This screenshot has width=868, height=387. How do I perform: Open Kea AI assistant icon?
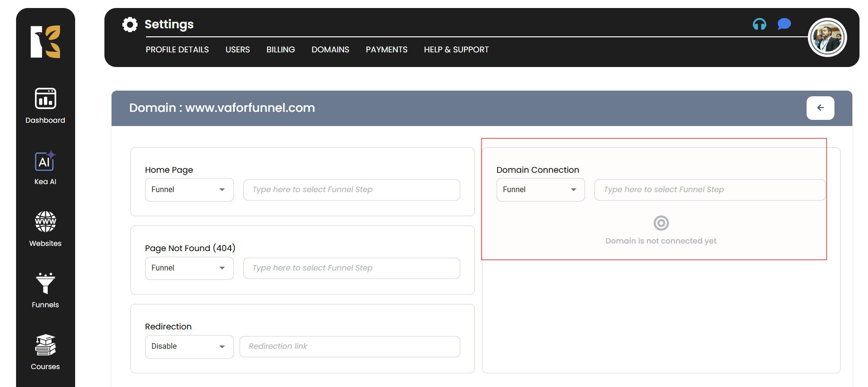pos(45,168)
